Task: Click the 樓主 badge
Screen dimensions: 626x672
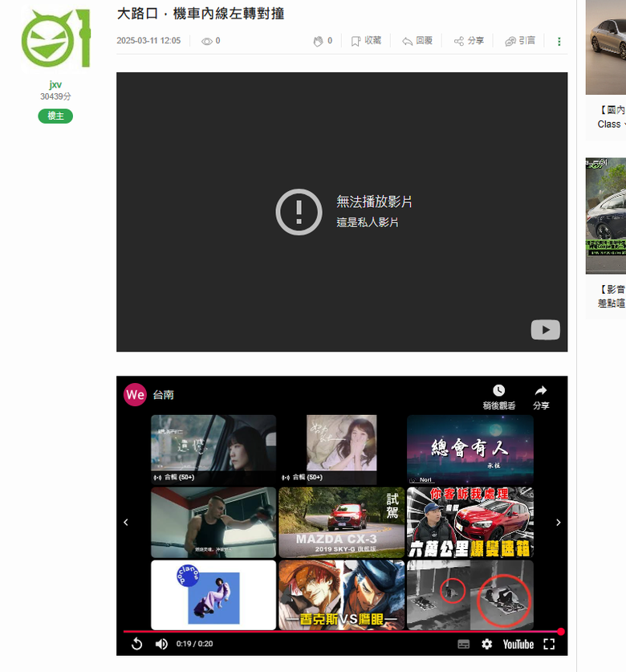Action: pyautogui.click(x=55, y=116)
